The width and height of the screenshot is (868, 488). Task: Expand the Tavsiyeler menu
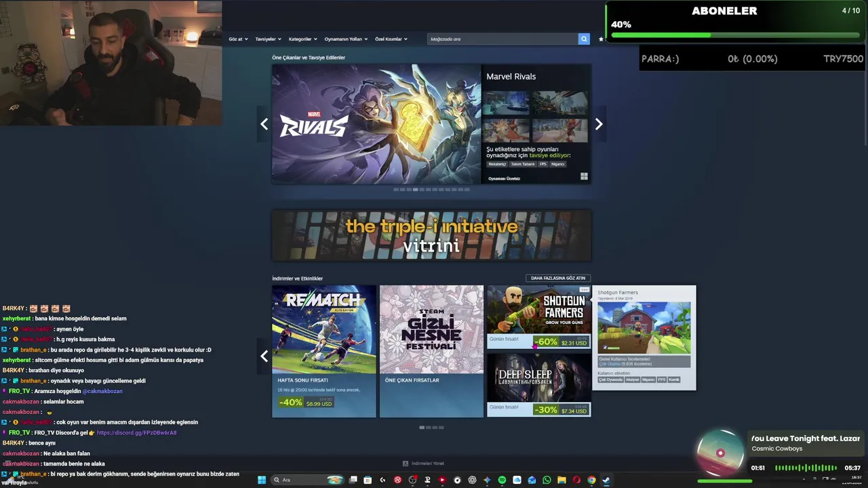(268, 39)
